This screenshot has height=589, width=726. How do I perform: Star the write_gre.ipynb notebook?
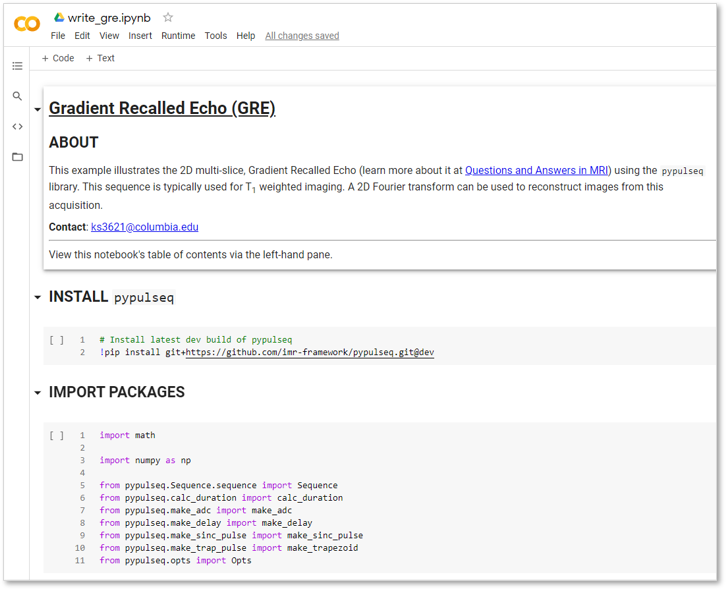click(x=168, y=17)
